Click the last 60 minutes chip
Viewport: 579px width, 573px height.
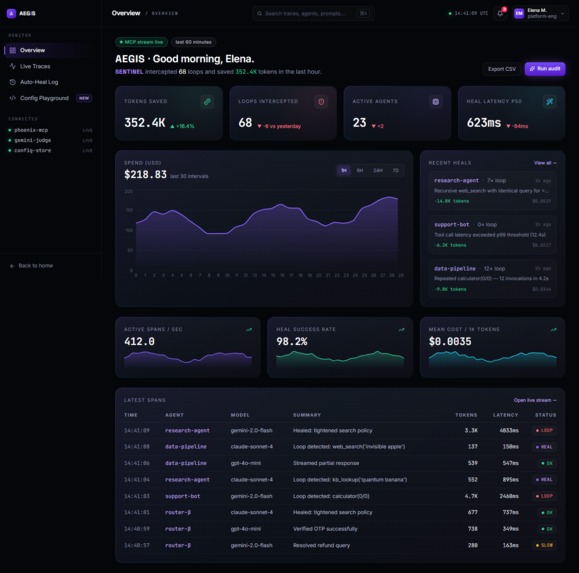pos(193,42)
